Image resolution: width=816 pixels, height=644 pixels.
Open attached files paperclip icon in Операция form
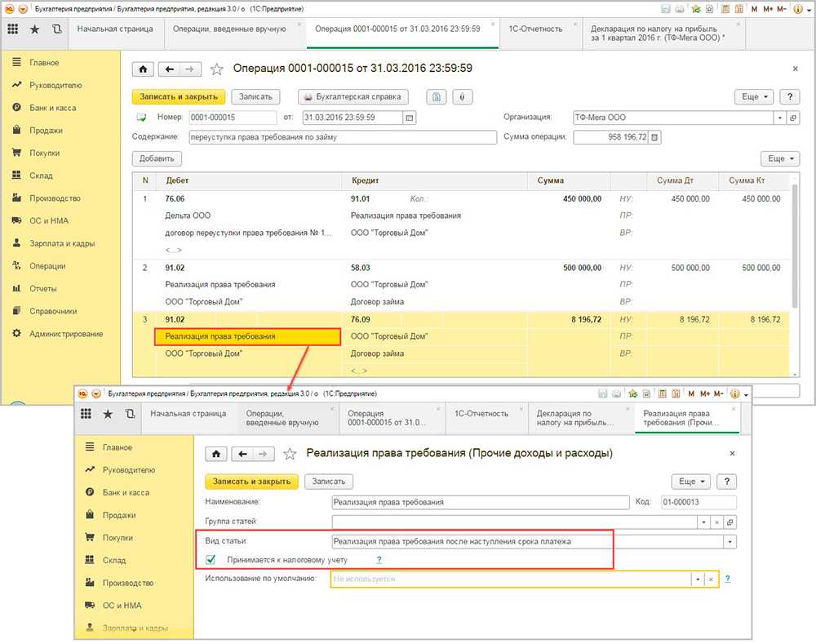pos(462,97)
